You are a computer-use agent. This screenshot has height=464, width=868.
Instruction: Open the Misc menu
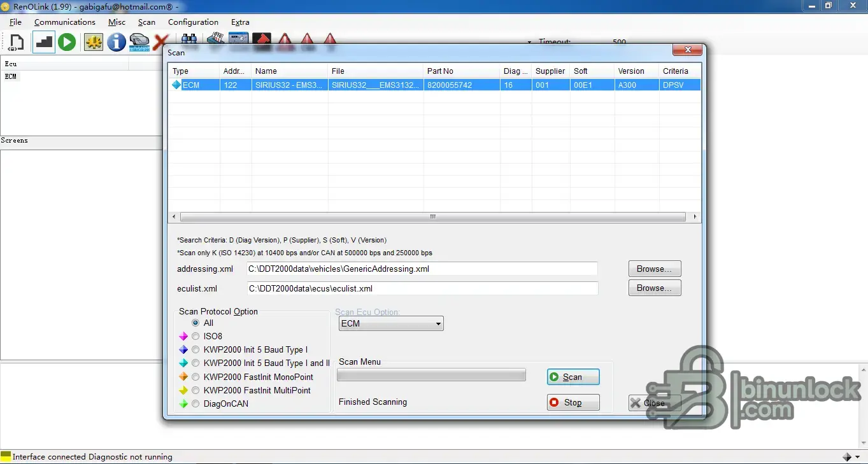pyautogui.click(x=117, y=22)
